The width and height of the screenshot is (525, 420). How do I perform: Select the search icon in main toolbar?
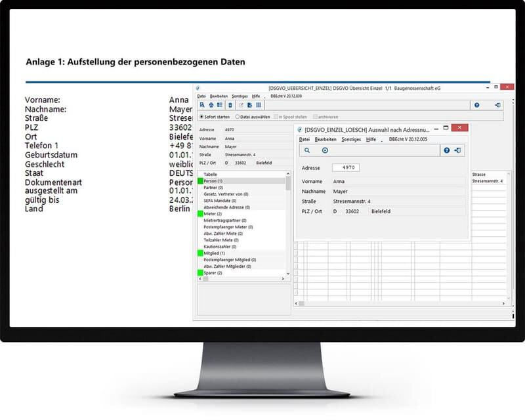(203, 105)
